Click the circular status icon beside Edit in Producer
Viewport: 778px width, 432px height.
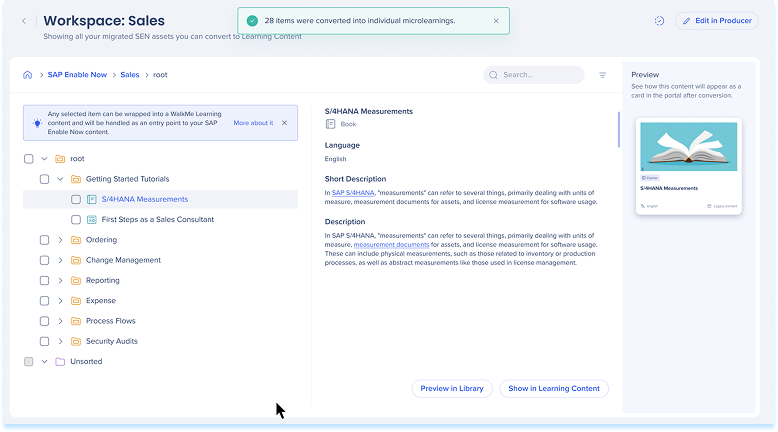[x=660, y=21]
